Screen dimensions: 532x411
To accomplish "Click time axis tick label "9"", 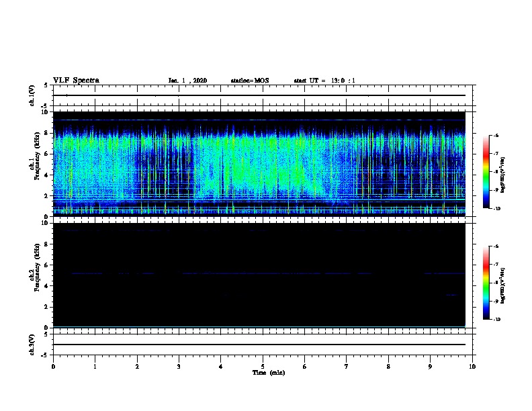I will [430, 367].
